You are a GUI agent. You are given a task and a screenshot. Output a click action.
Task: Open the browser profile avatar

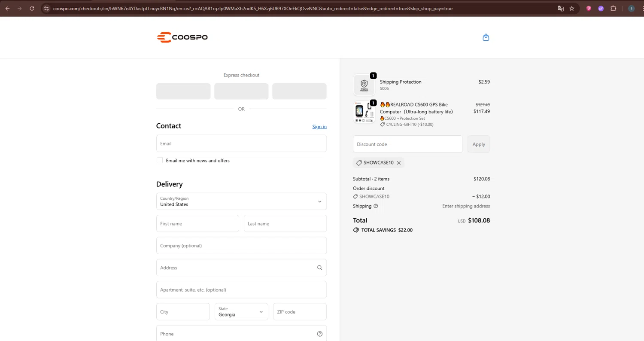point(631,8)
